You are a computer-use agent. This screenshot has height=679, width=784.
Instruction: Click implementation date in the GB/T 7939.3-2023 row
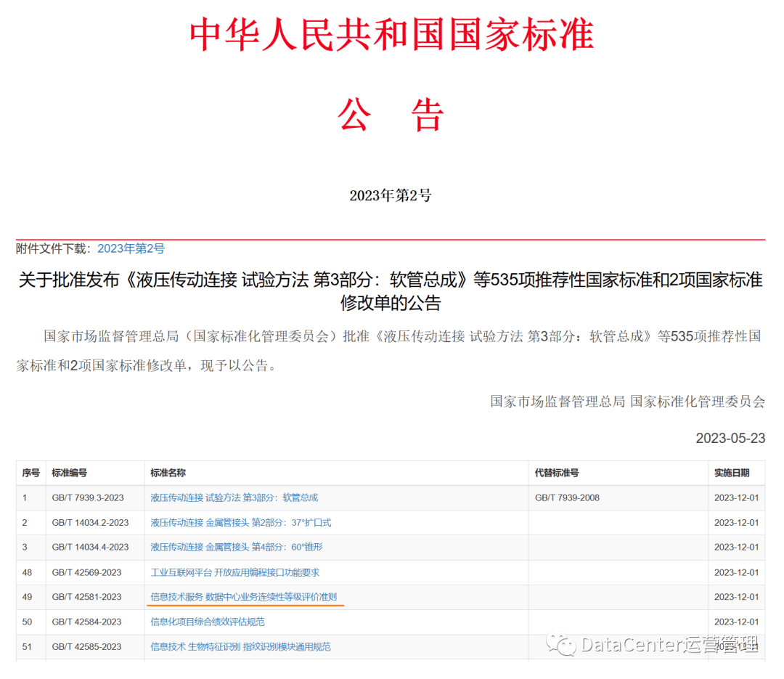point(737,498)
